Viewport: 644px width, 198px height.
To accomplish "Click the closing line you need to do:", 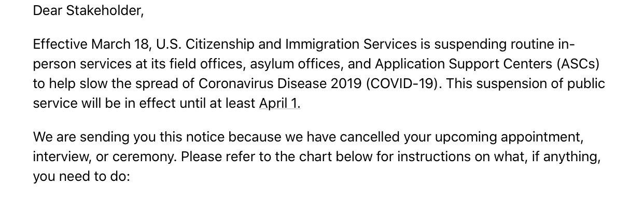I will tap(81, 177).
